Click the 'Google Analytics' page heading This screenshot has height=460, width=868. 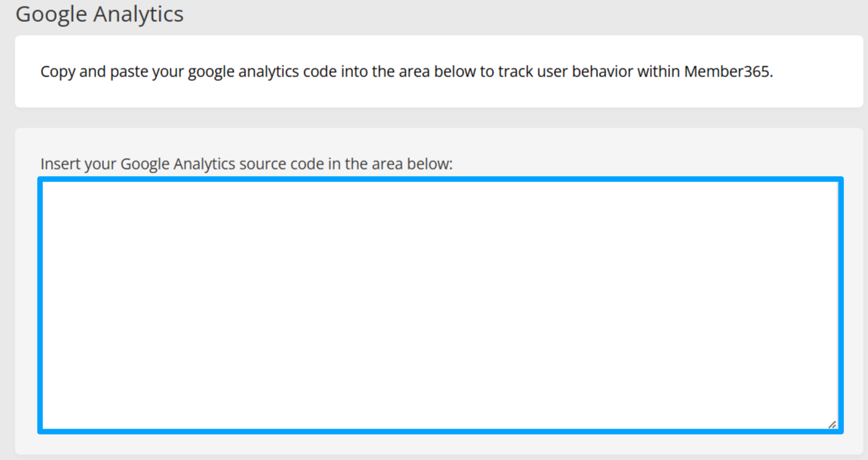point(100,14)
